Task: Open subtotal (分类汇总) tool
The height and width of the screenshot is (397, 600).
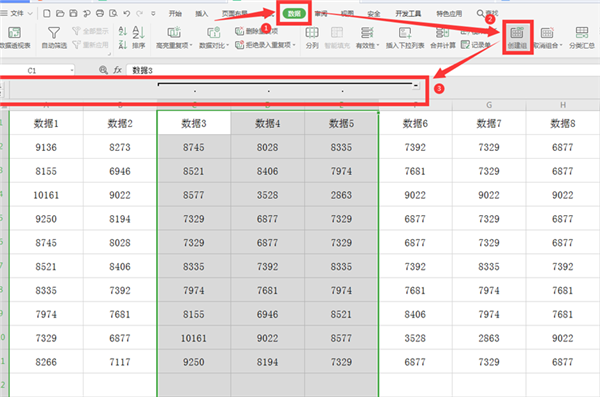Action: tap(582, 38)
